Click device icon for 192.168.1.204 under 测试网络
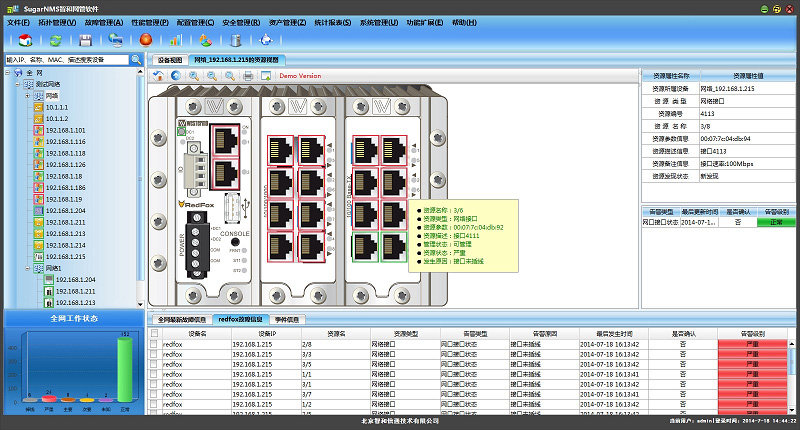 [x=38, y=211]
